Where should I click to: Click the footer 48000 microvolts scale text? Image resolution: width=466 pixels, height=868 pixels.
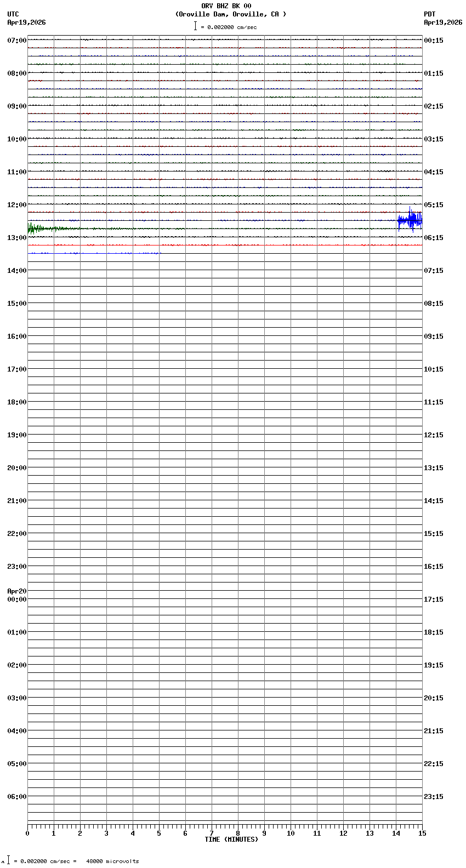tap(112, 861)
